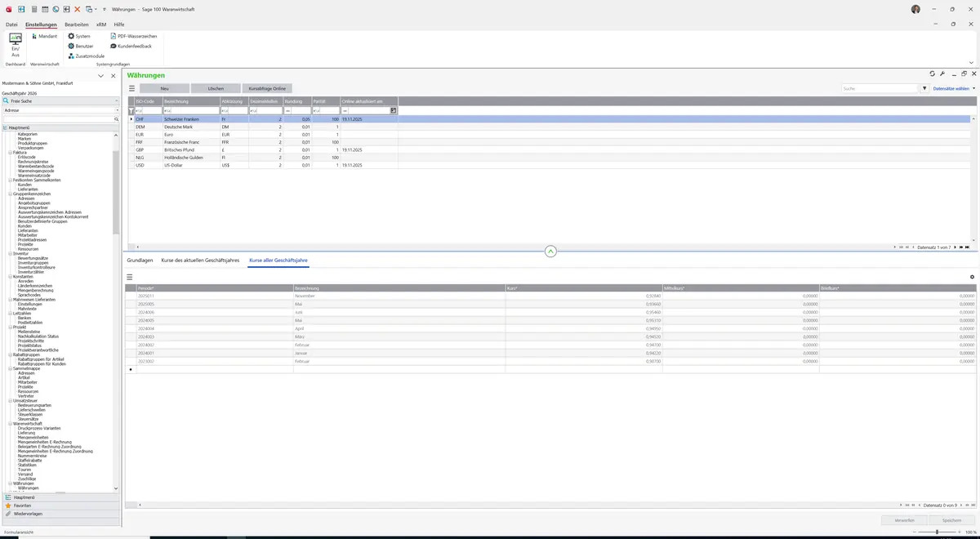Switch to the Grundlagen tab
This screenshot has width=980, height=539.
pyautogui.click(x=140, y=260)
